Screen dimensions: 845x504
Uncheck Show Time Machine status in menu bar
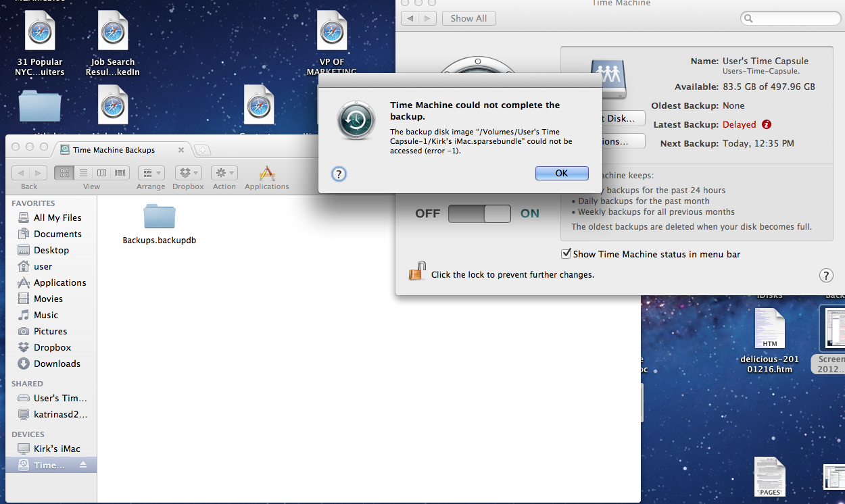point(566,254)
